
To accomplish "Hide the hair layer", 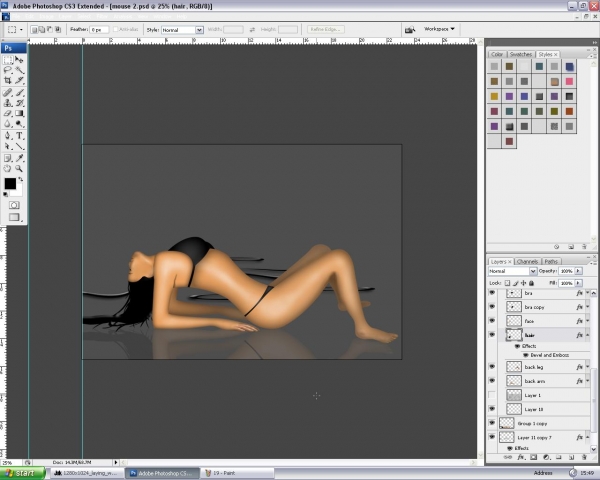I will point(492,335).
